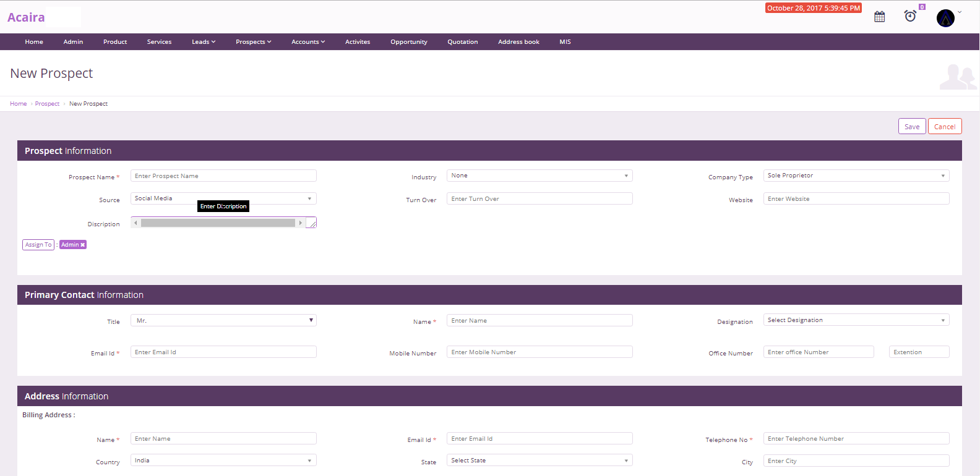Screen dimensions: 980x476
Task: Click the alarm clock reminder icon
Action: [910, 16]
